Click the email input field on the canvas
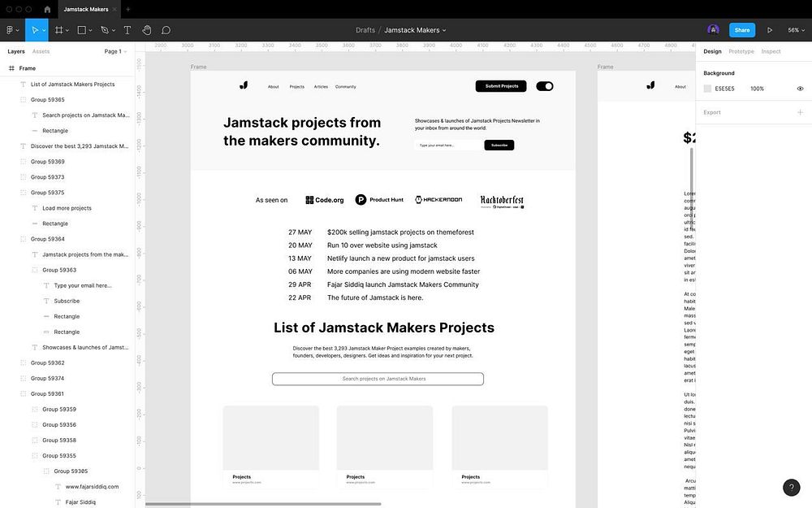 (448, 145)
